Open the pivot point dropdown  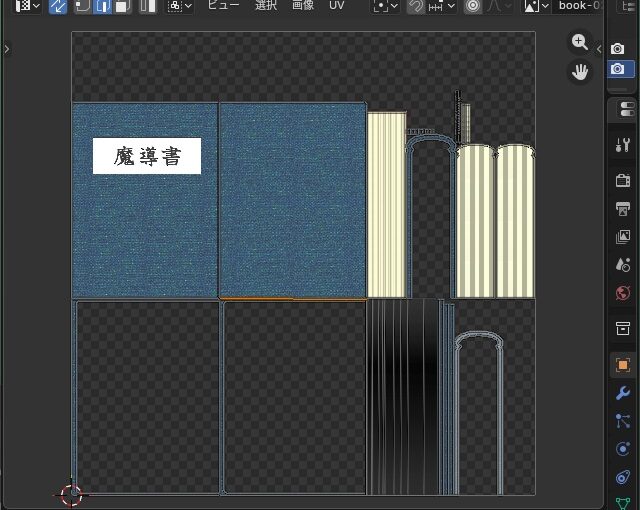pos(385,6)
